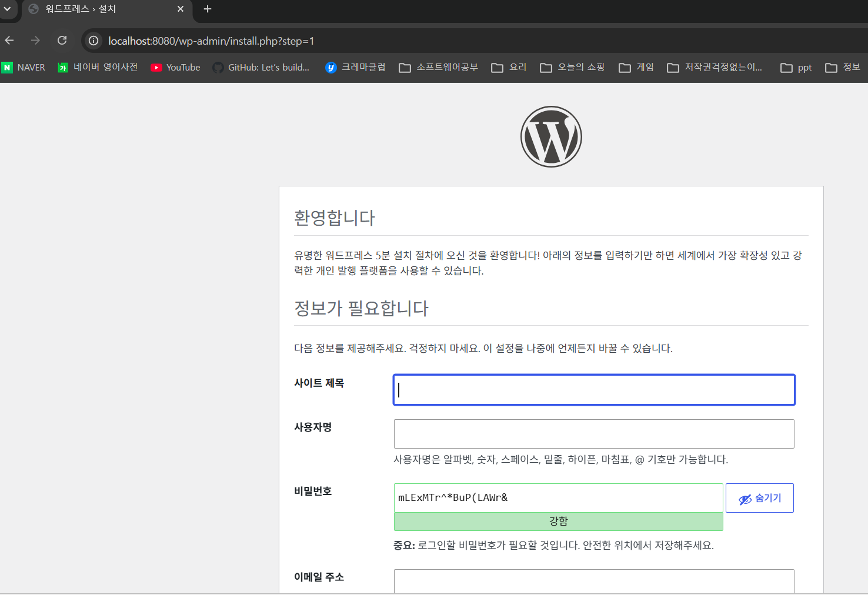The height and width of the screenshot is (595, 868).
Task: Open the 소프트웨어공부 bookmark folder
Action: tap(439, 68)
